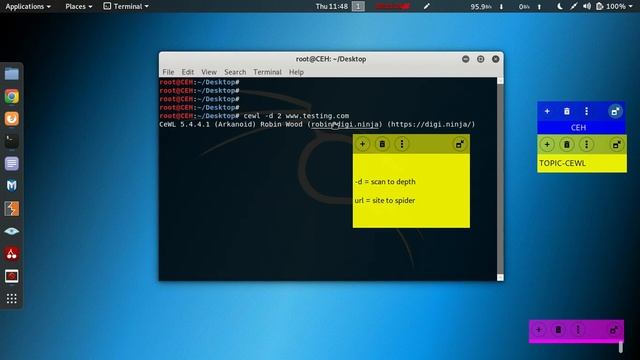Click the 'cewl -d 2 www.testing.com' command line
640x360 pixels.
[x=296, y=116]
